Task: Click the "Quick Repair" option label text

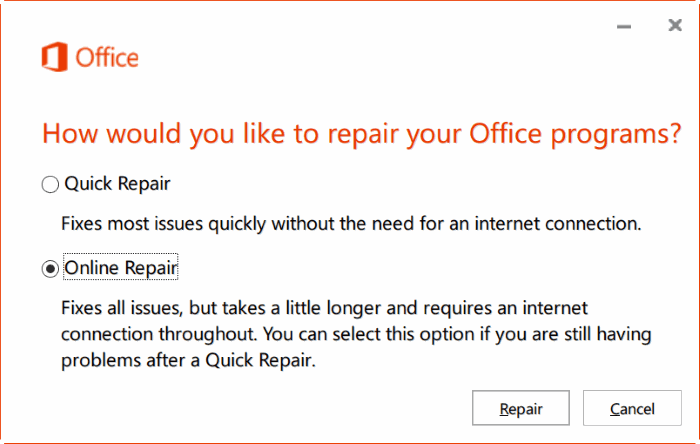Action: click(x=117, y=184)
